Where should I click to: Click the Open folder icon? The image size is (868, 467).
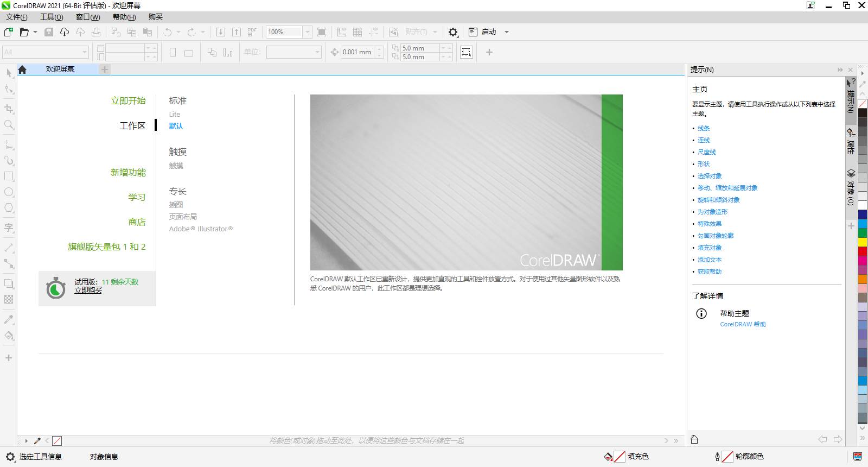[x=24, y=32]
